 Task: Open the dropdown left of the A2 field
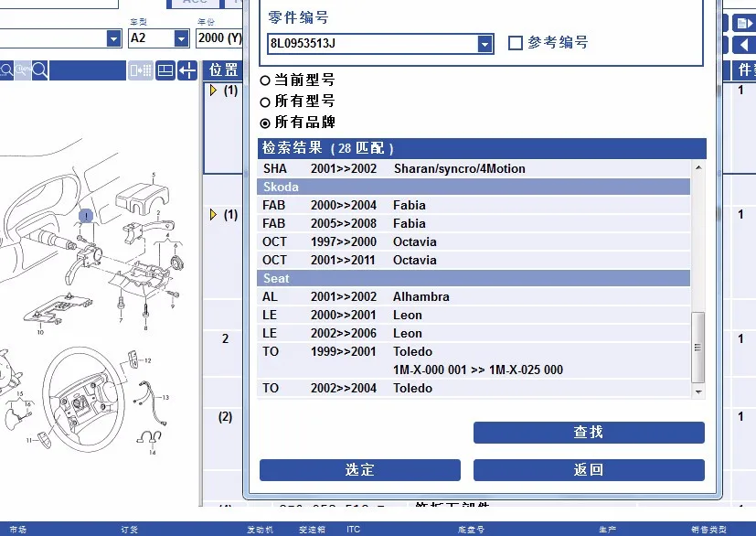pyautogui.click(x=113, y=38)
